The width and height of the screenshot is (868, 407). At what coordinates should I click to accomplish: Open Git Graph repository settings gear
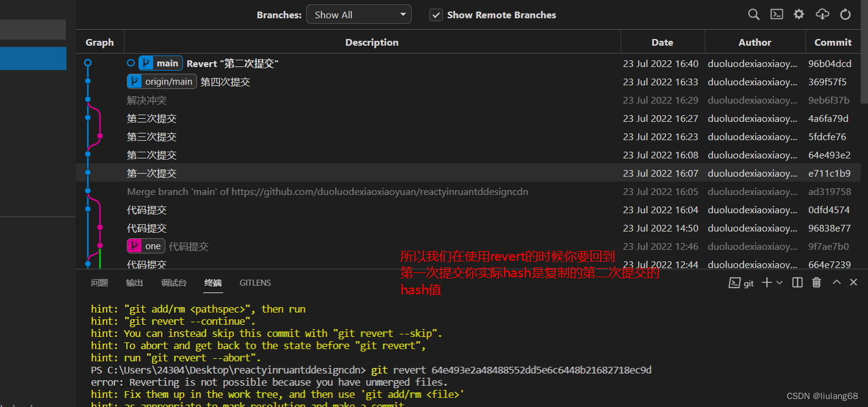(x=798, y=14)
